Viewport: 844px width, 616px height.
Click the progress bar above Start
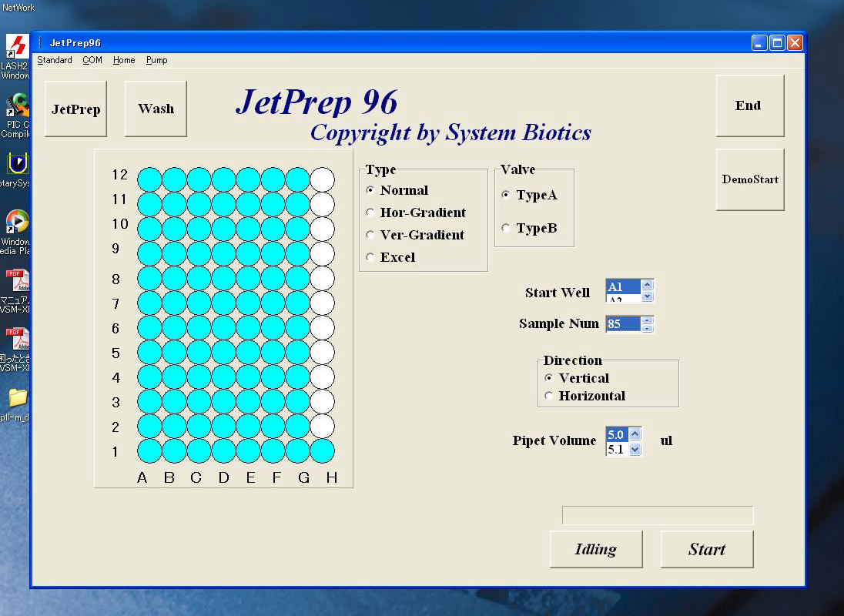click(x=658, y=515)
